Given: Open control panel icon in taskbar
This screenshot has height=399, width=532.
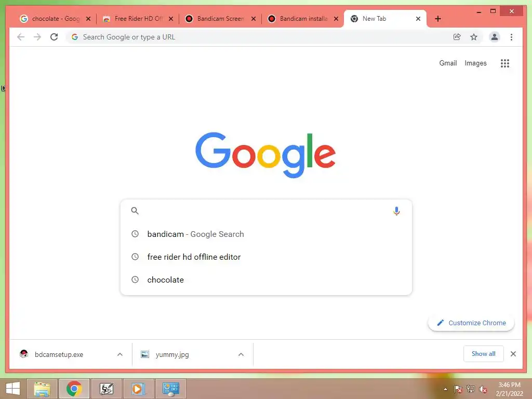Looking at the screenshot, I should pos(170,389).
